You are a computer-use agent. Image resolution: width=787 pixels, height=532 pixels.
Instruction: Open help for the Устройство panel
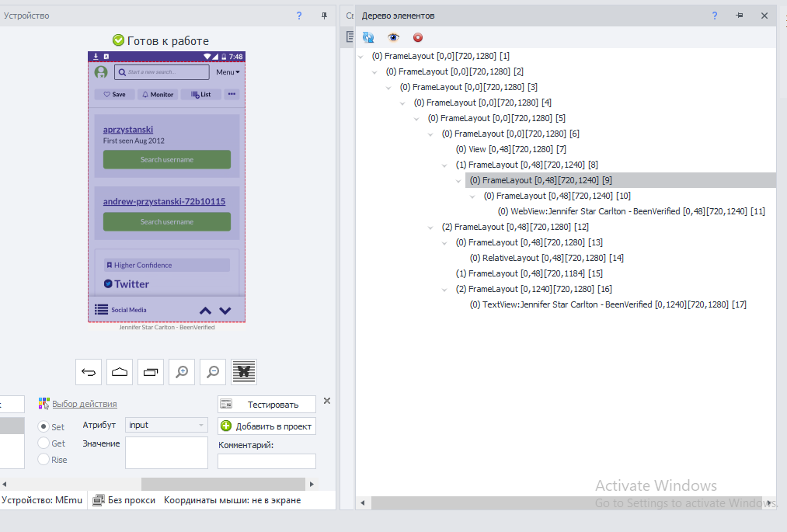(299, 16)
